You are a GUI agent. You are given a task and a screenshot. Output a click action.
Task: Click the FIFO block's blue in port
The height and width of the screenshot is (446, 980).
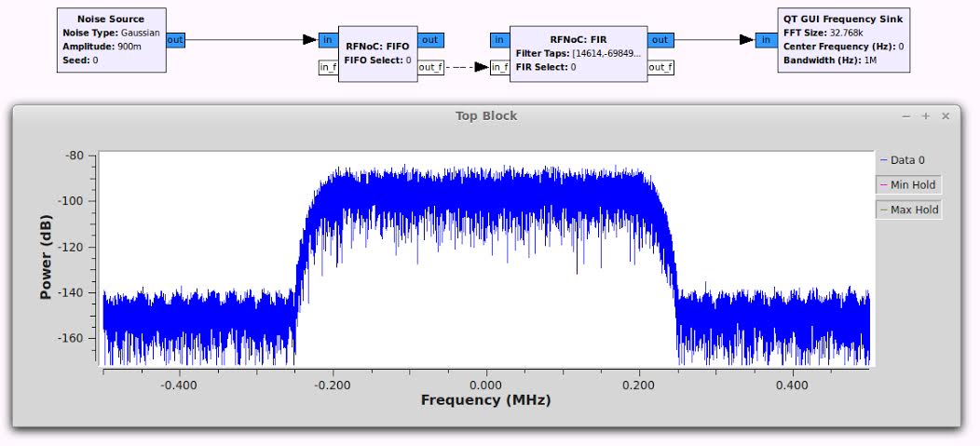click(328, 40)
